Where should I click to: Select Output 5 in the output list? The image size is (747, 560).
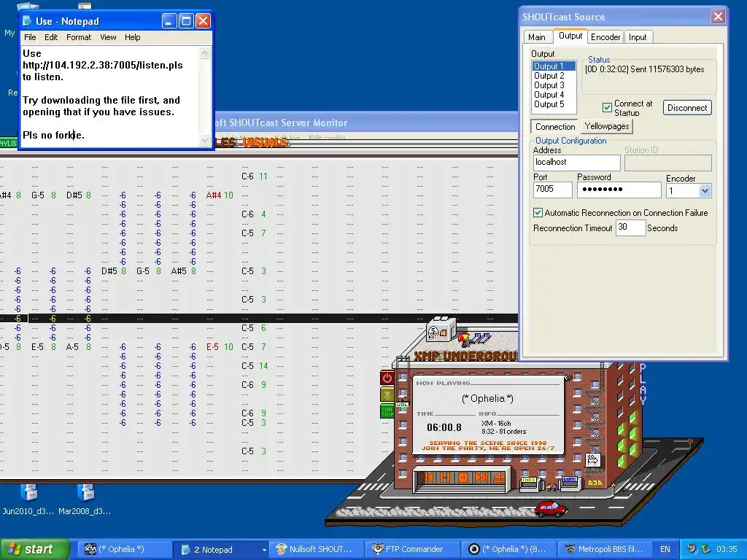(554, 104)
